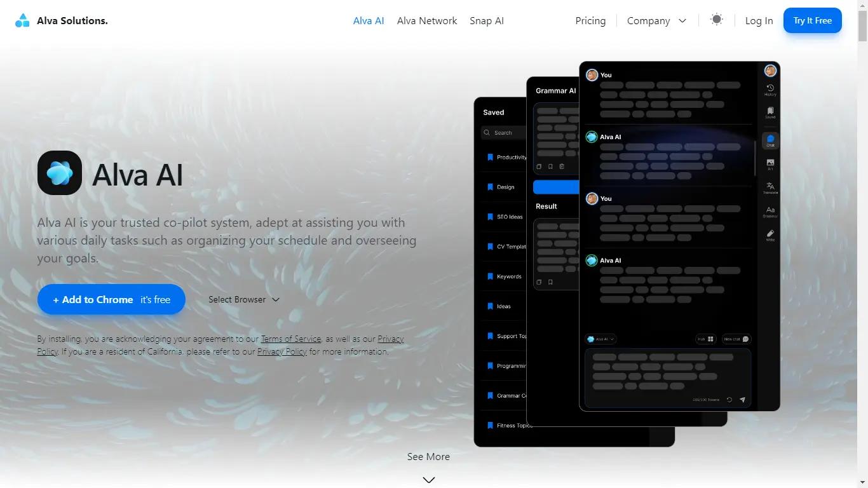Go to Alva Network in the navigation
The image size is (868, 488).
point(427,20)
